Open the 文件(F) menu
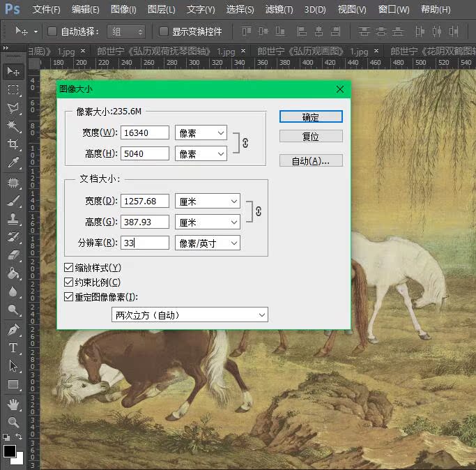This screenshot has width=476, height=470. [46, 10]
